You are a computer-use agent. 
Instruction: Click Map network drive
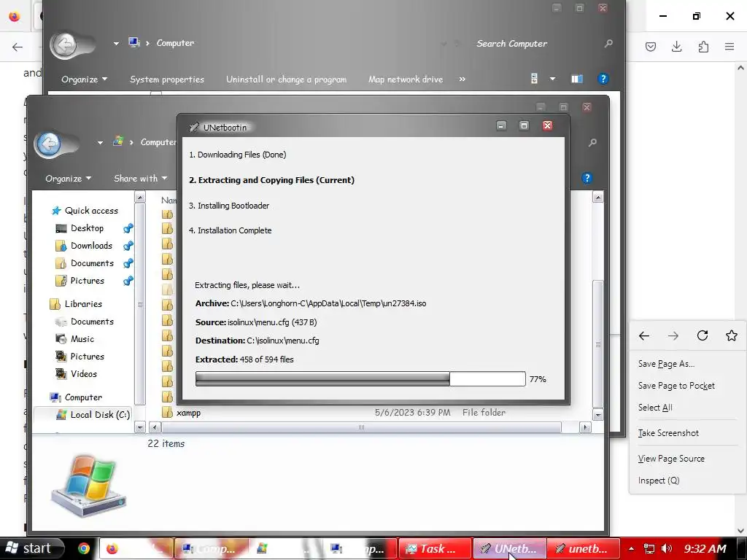point(406,79)
